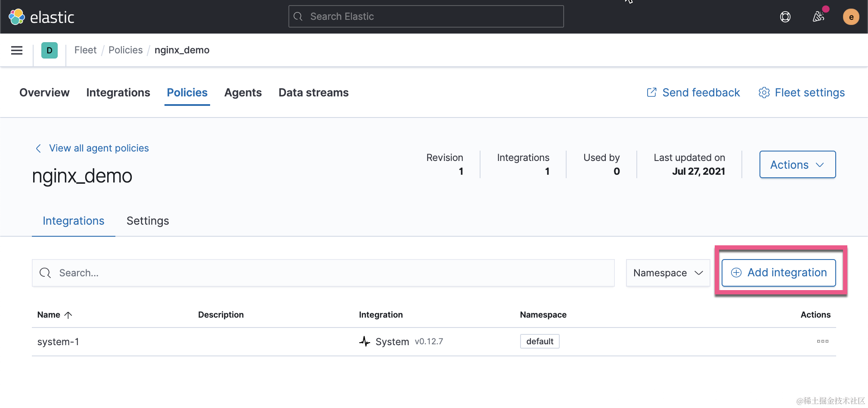Screen dimensions: 868x408
Task: Open the newsfeed celebration icon
Action: click(818, 17)
